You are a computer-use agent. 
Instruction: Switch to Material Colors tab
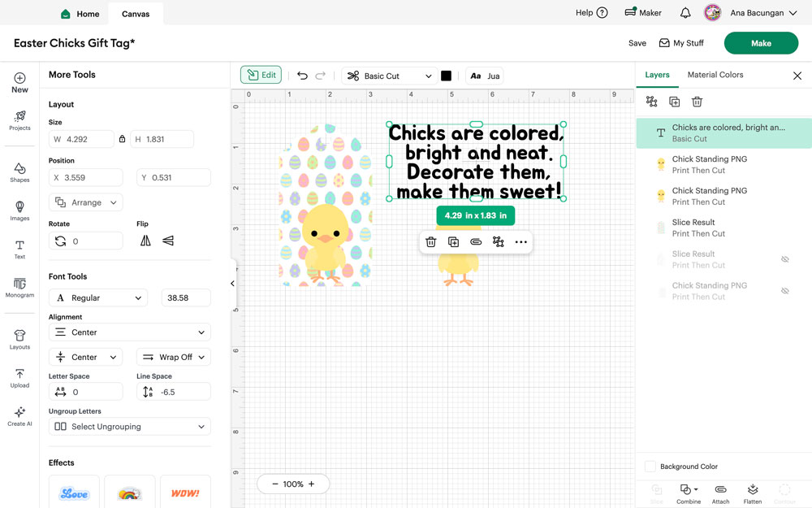[715, 75]
